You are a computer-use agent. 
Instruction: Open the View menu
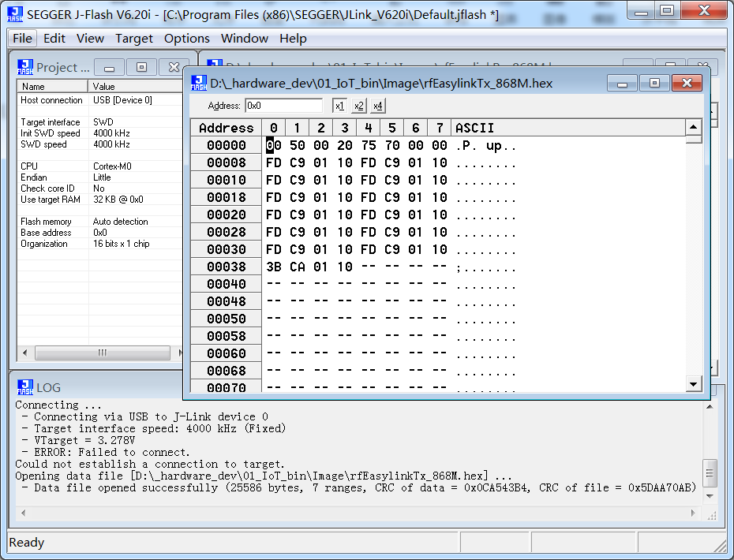tap(90, 38)
